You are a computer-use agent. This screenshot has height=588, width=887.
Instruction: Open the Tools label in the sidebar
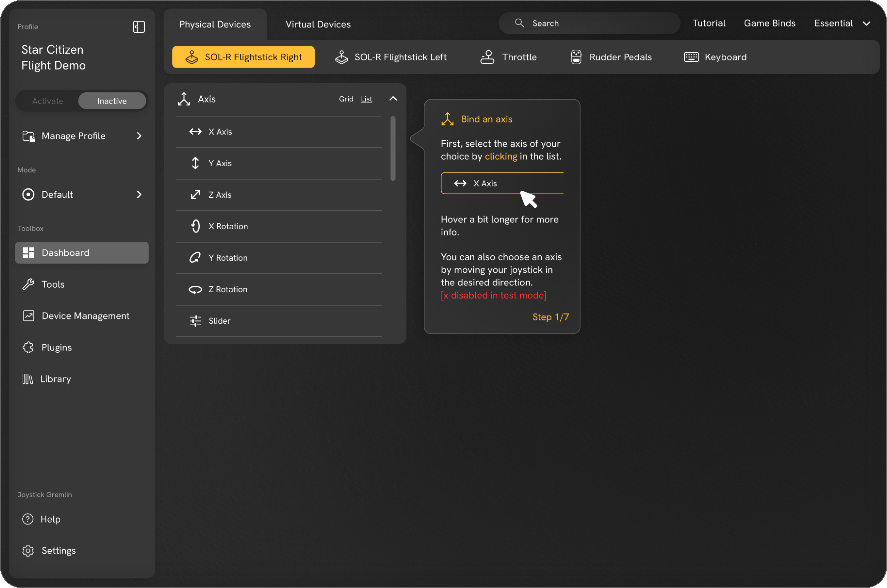(53, 284)
